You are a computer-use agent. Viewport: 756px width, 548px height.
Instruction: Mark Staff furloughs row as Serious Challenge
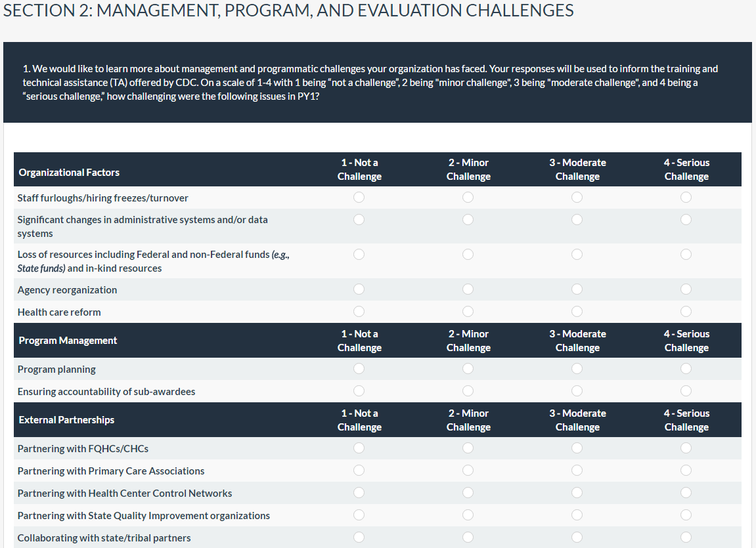pyautogui.click(x=686, y=198)
